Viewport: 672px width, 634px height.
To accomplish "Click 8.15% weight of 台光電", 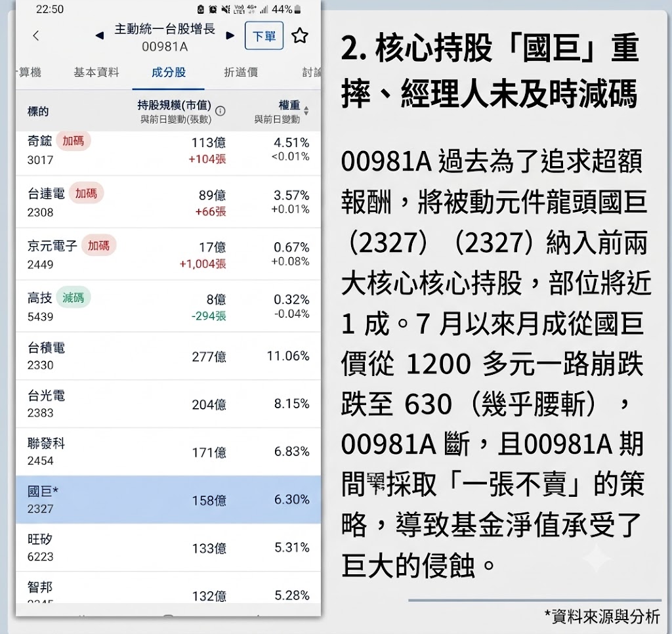I will click(292, 404).
